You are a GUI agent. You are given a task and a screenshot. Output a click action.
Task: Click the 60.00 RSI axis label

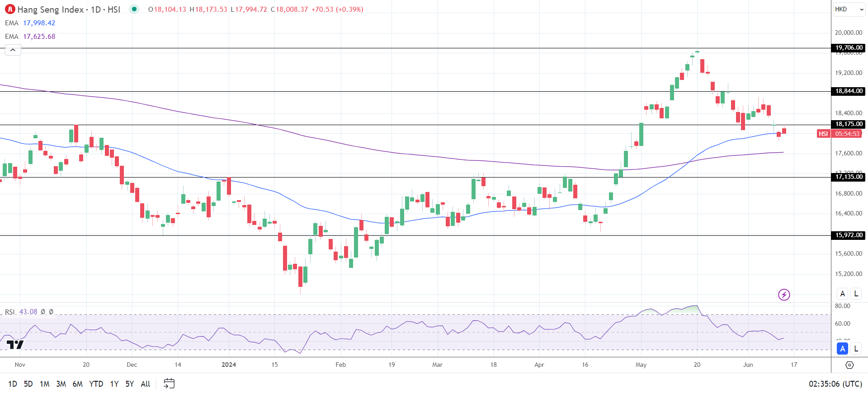(842, 323)
